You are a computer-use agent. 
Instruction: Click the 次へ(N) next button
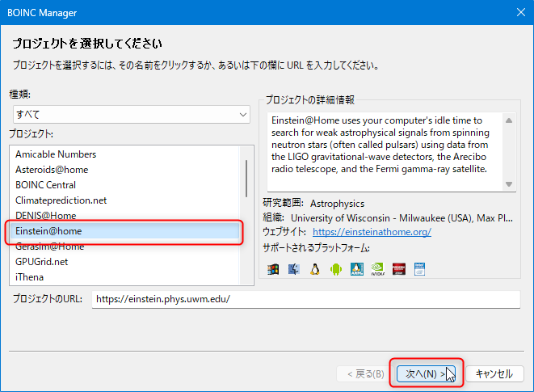pos(426,374)
